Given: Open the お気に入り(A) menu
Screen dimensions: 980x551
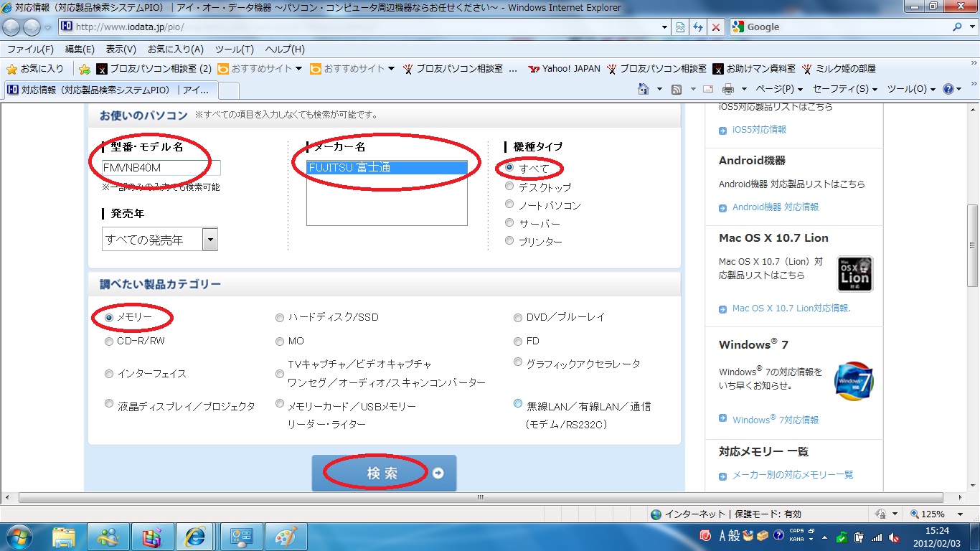Looking at the screenshot, I should [x=176, y=50].
